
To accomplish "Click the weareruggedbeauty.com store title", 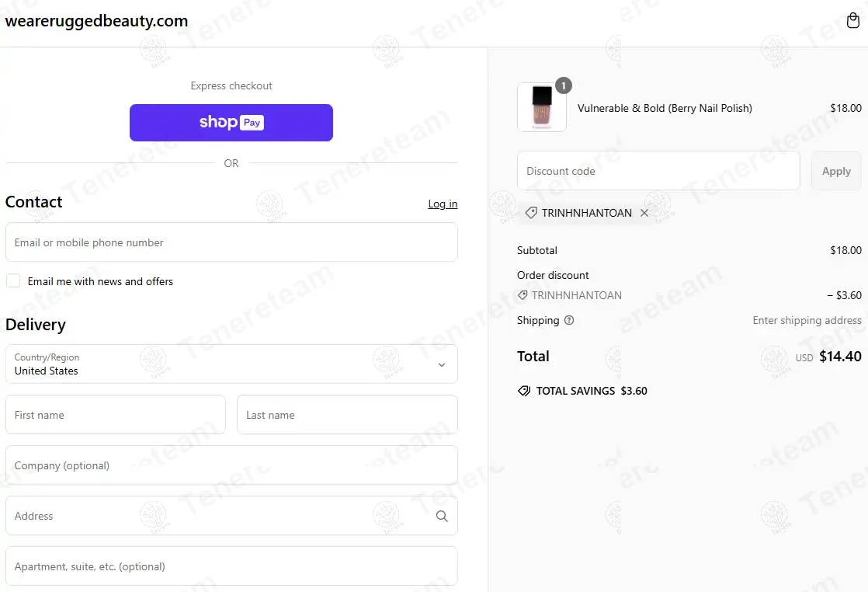I will coord(96,21).
